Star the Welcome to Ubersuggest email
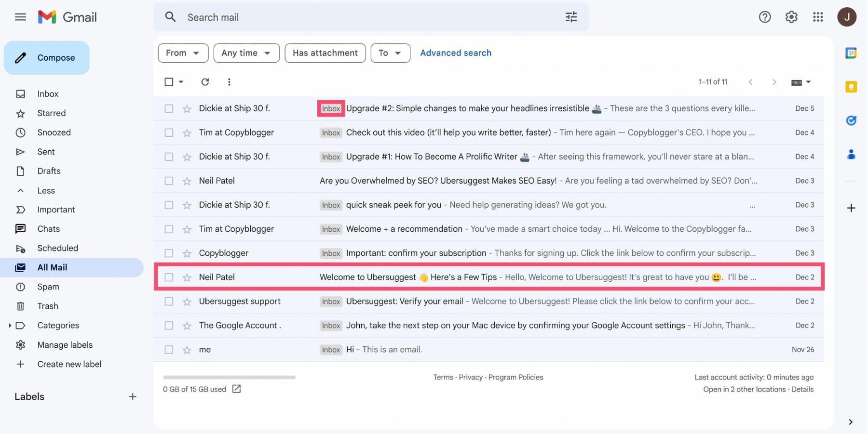The width and height of the screenshot is (868, 434). [187, 277]
